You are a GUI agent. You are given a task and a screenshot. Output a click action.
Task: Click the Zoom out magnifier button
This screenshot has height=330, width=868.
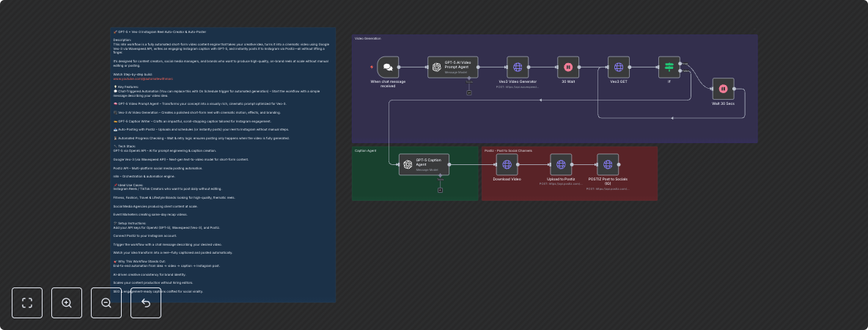(x=106, y=303)
